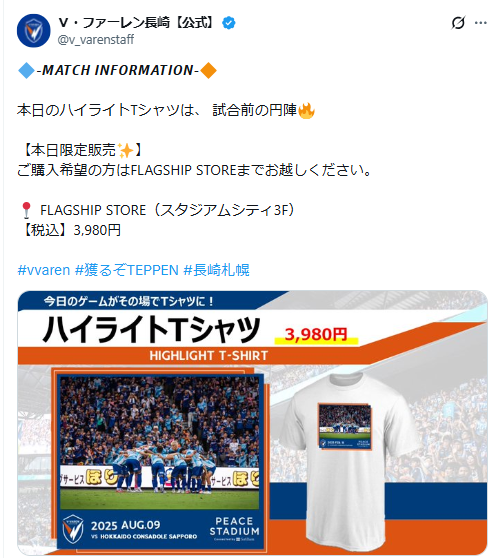Click the blue diamond before MATCH INFORMATION
Screen dimensions: 500x558
(x=26, y=70)
